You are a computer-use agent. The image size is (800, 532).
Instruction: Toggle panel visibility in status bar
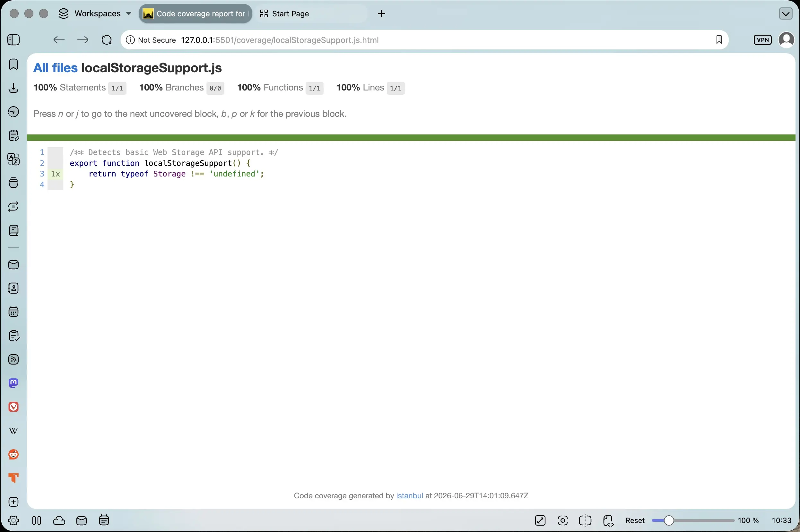pyautogui.click(x=37, y=520)
